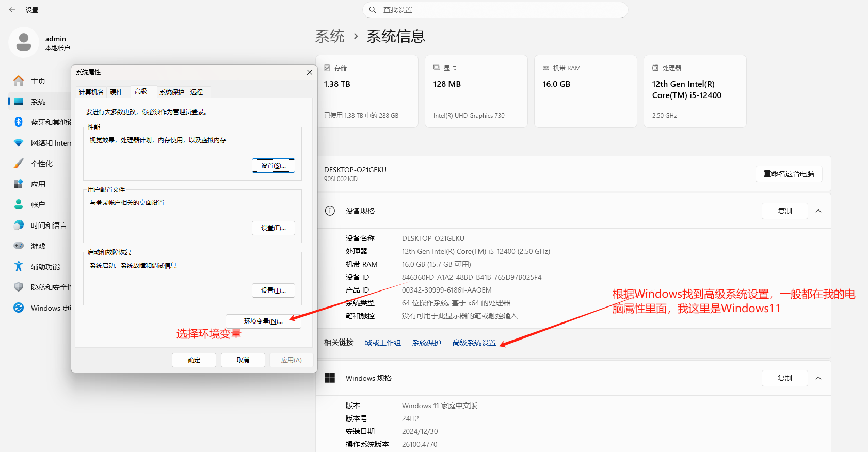Click the admin profile avatar
868x452 pixels.
tap(24, 42)
